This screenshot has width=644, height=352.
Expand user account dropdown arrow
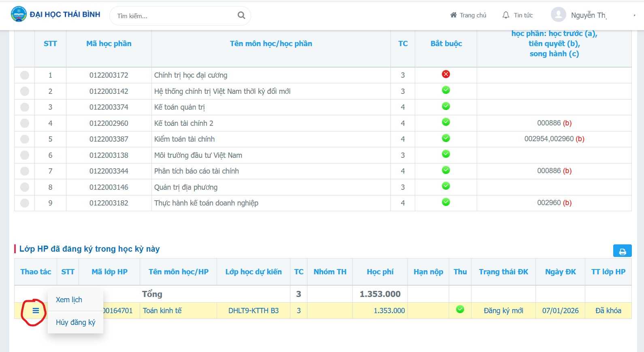(634, 15)
